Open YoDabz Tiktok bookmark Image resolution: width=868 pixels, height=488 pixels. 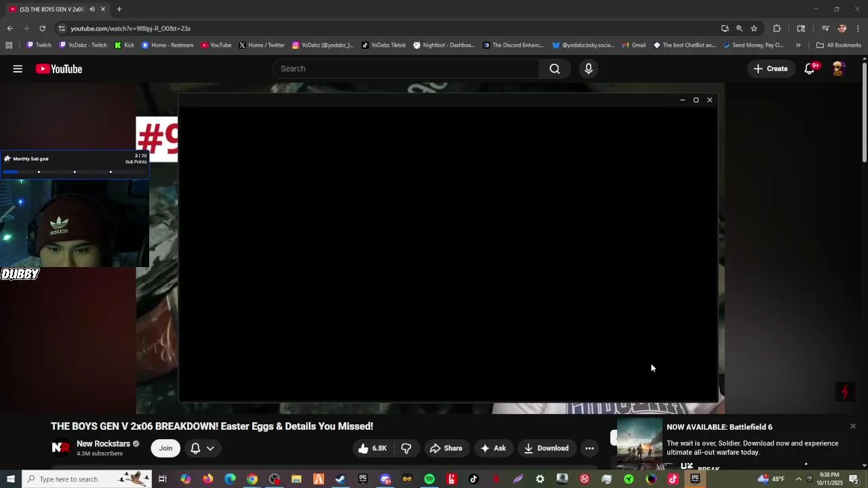tap(384, 45)
